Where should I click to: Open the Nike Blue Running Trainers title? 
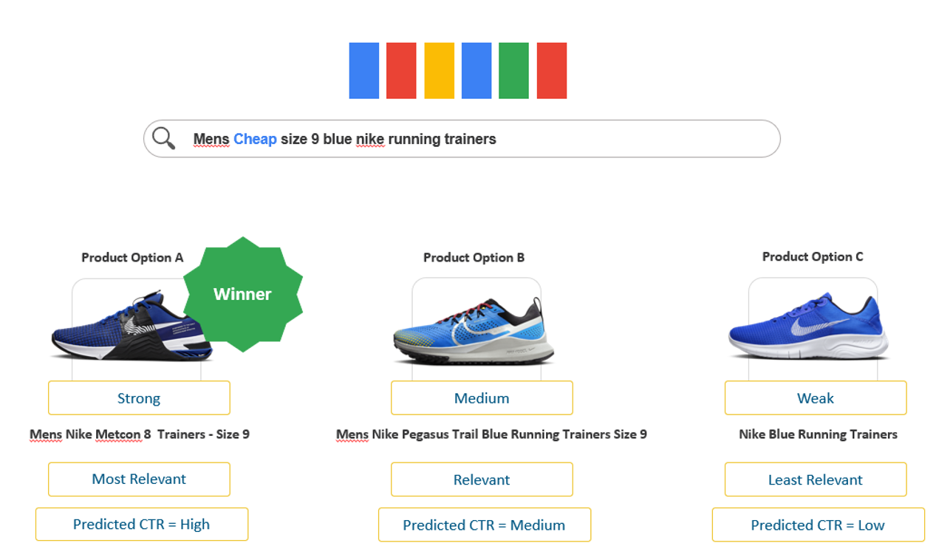[818, 434]
